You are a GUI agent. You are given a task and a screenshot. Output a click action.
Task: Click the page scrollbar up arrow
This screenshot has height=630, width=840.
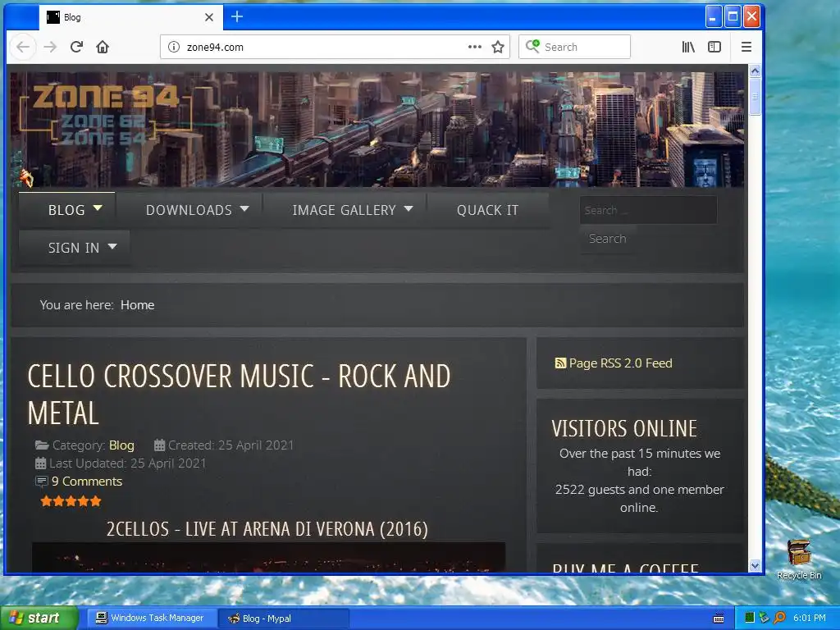coord(755,71)
